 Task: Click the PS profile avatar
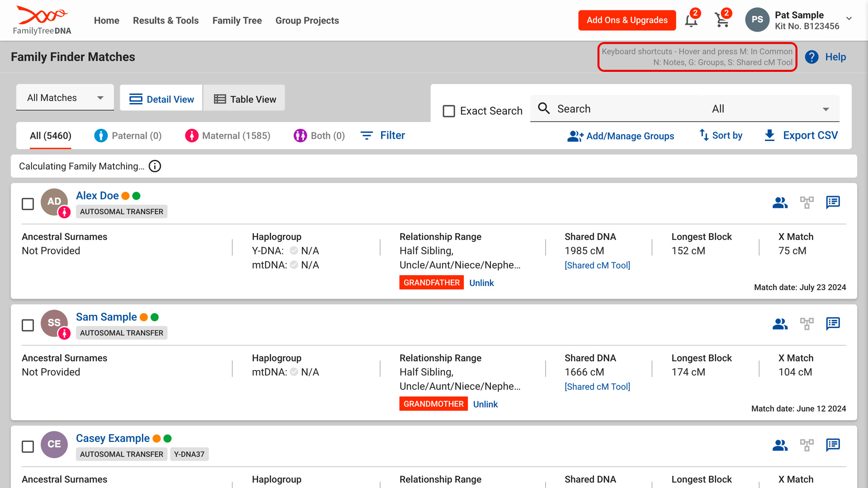(757, 20)
